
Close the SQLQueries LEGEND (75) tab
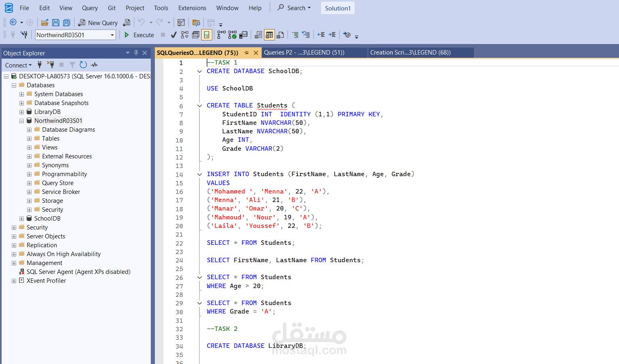coord(256,53)
